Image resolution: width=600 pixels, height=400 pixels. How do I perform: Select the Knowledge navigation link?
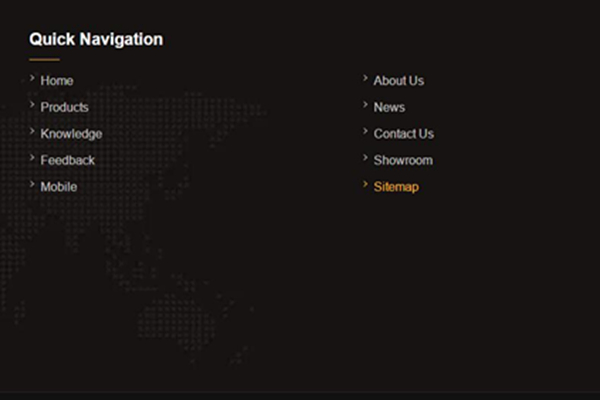(71, 134)
